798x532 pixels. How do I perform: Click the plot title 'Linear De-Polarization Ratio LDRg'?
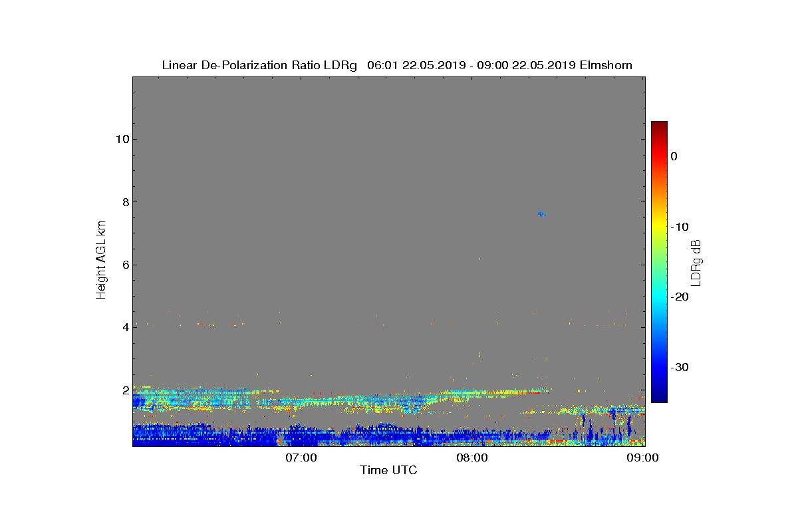coord(260,65)
